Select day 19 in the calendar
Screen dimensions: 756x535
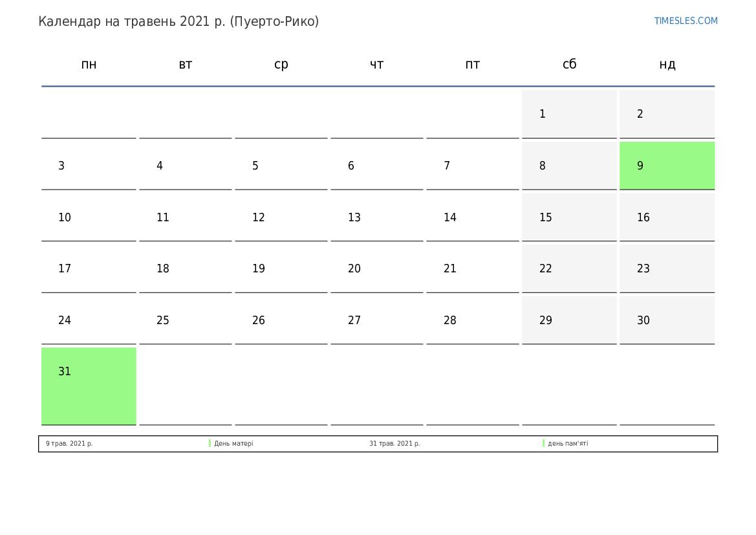281,268
